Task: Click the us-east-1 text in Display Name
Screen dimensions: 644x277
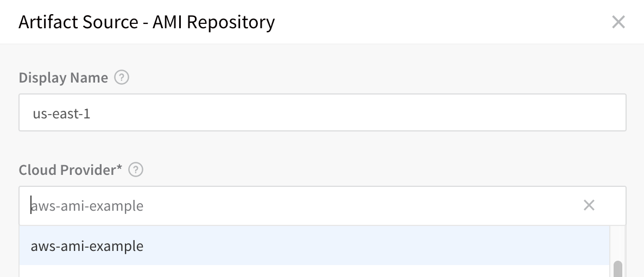Action: pyautogui.click(x=61, y=114)
